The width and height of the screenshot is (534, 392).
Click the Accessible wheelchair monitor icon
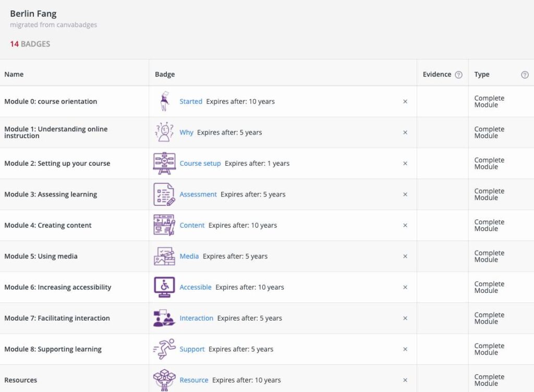tap(164, 287)
